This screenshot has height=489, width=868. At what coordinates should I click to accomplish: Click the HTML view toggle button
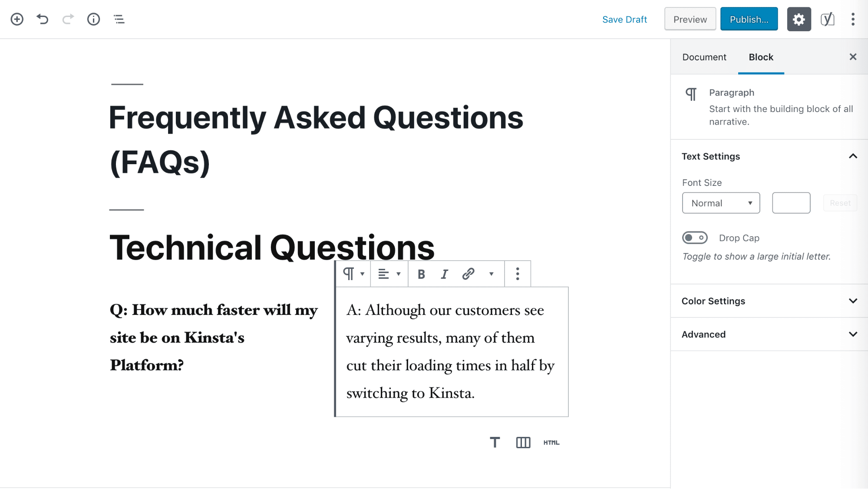551,443
